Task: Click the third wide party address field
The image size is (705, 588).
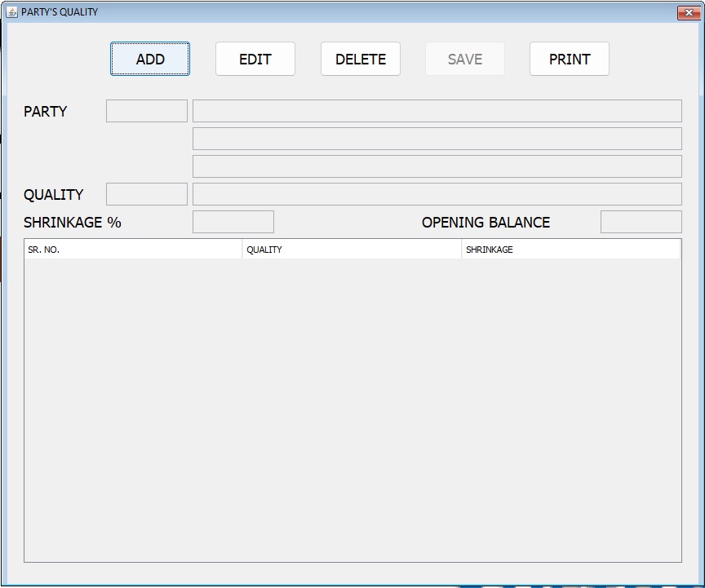Action: [437, 166]
